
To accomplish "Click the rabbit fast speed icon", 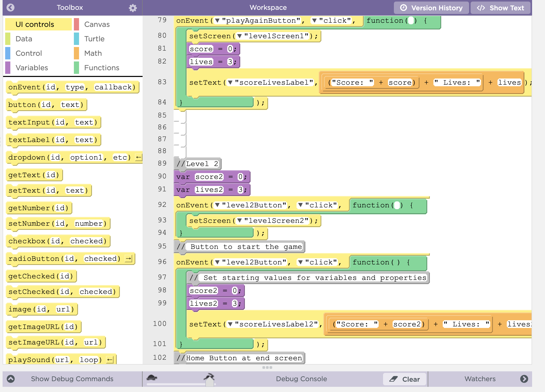I will pyautogui.click(x=209, y=377).
